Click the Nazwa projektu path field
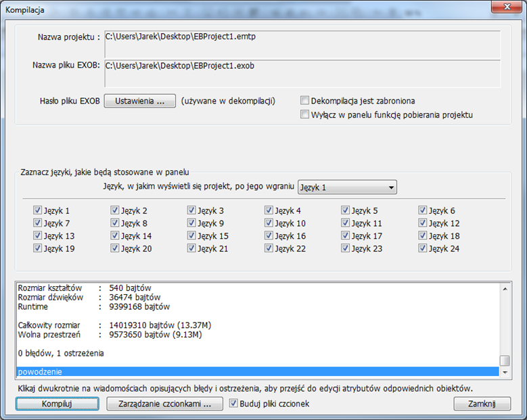Image resolution: width=527 pixels, height=420 pixels. 302,44
